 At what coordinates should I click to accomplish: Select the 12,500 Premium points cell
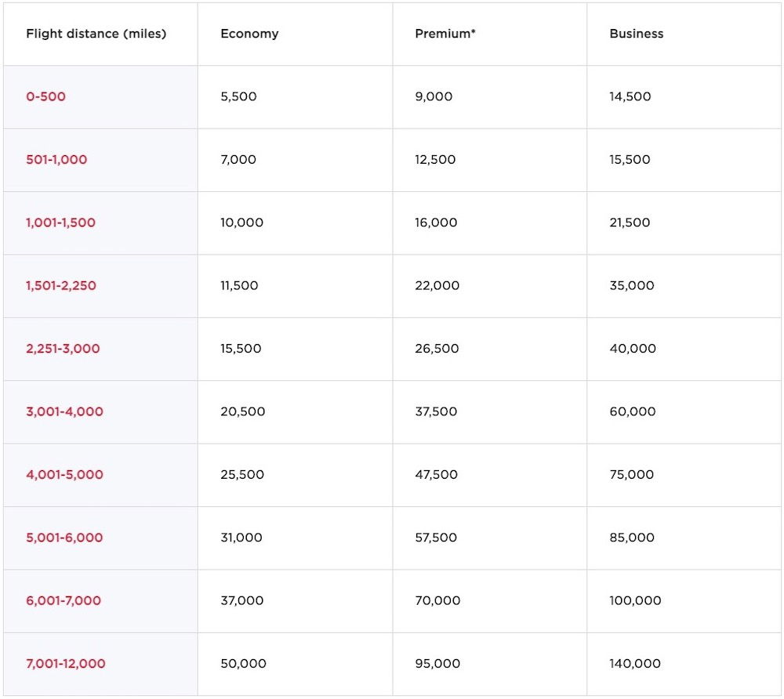[x=436, y=160]
